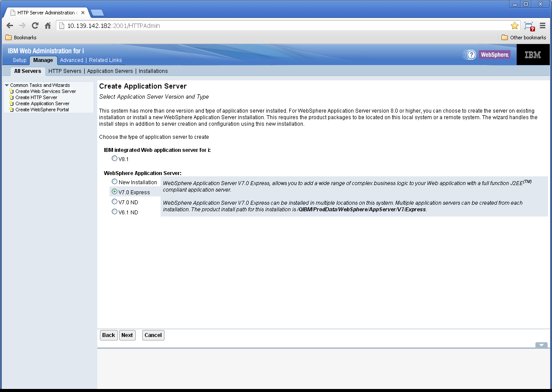The height and width of the screenshot is (392, 552).
Task: Minimize the browser window
Action: [515, 4]
